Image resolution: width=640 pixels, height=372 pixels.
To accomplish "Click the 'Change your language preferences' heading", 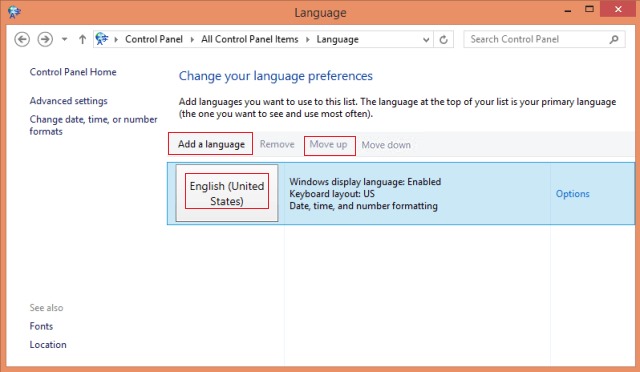I will pyautogui.click(x=276, y=76).
